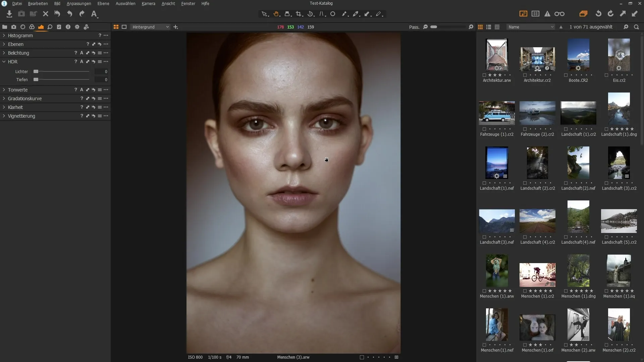Open the Bearbeiten menu

(x=38, y=3)
